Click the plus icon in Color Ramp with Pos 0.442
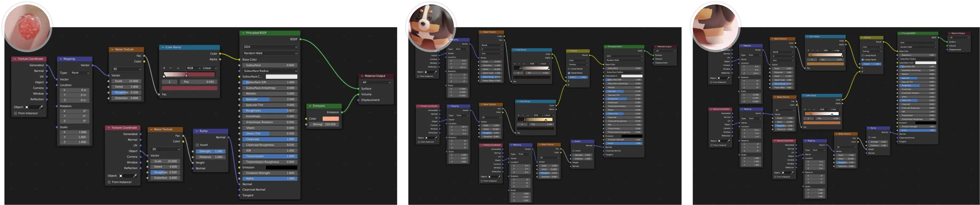Image resolution: width=980 pixels, height=205 pixels. [x=164, y=68]
